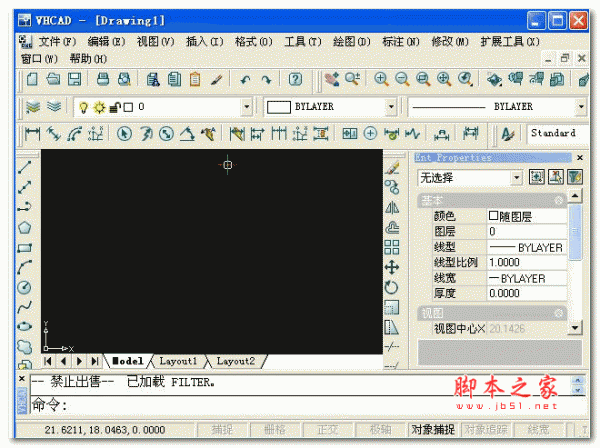Viewport: 600px width, 448px height.
Task: Toggle layer lock padlock icon
Action: point(115,108)
